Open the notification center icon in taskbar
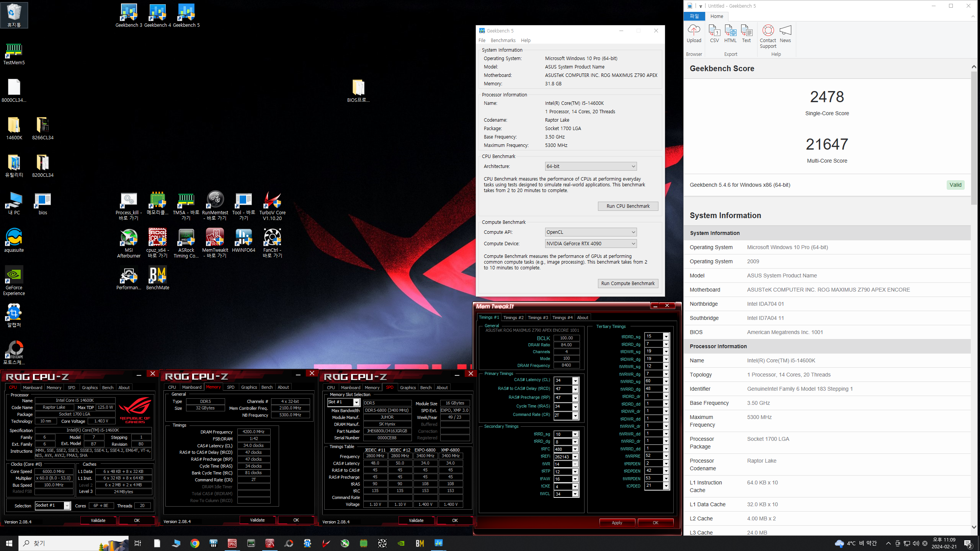The height and width of the screenshot is (551, 980). (968, 543)
